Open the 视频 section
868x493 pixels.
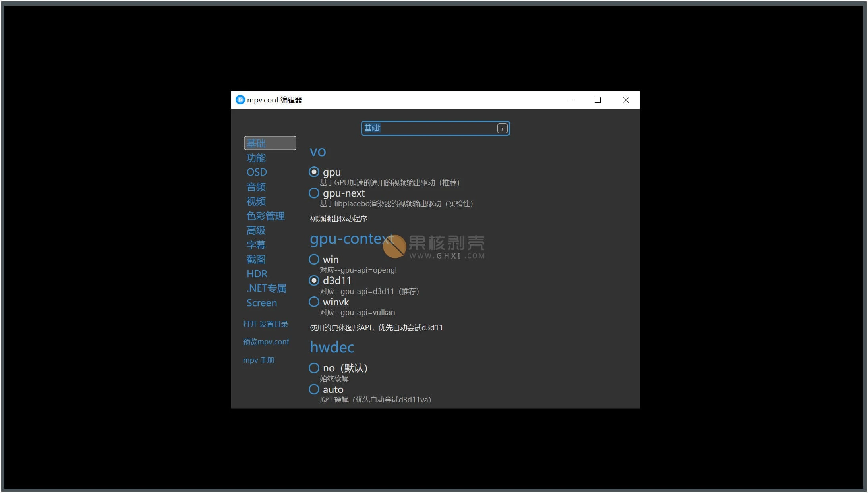[x=256, y=201]
